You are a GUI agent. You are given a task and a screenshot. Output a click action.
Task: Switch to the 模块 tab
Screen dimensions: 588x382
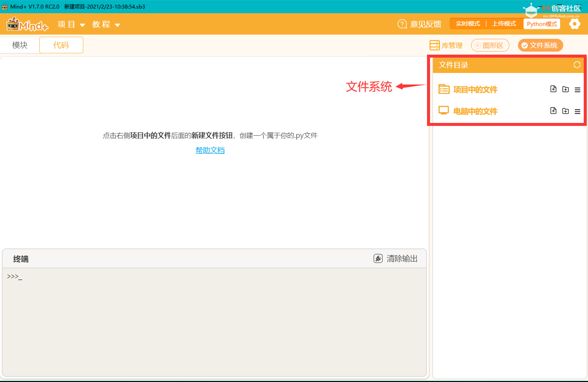point(20,45)
